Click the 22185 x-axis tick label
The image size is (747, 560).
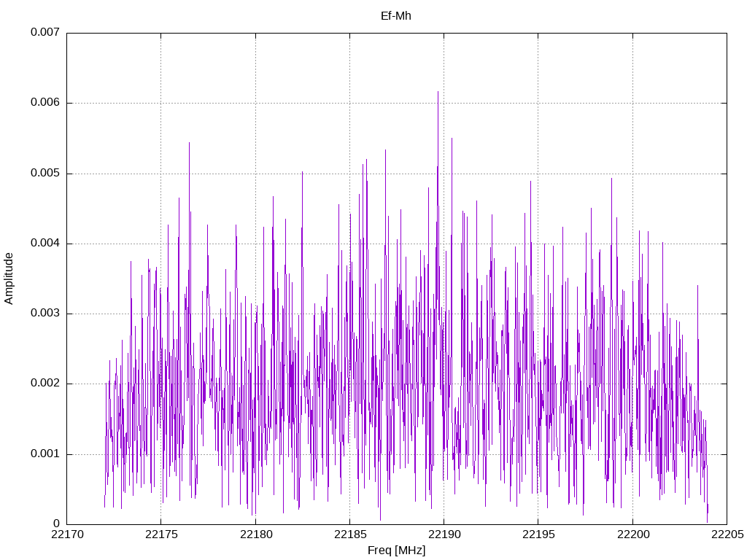tap(349, 534)
